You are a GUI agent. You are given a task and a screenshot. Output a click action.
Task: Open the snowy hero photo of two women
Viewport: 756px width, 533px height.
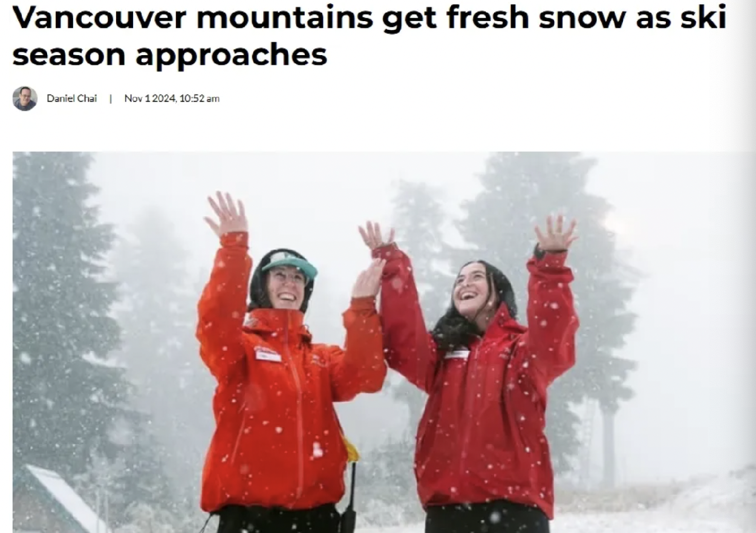click(384, 342)
